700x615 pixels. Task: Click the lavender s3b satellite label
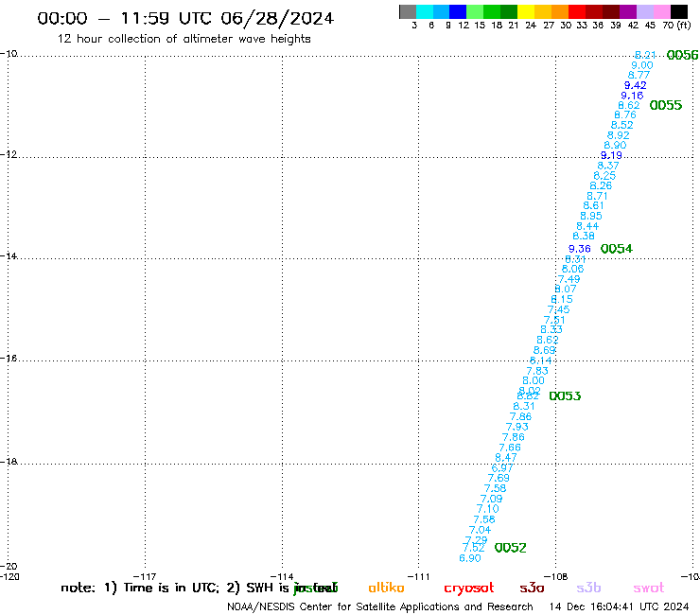(588, 589)
